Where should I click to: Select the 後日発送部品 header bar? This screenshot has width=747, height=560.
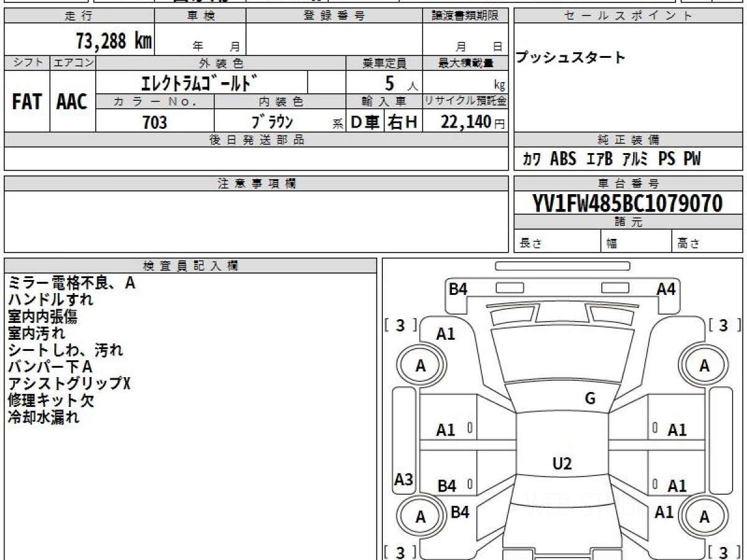(x=256, y=140)
